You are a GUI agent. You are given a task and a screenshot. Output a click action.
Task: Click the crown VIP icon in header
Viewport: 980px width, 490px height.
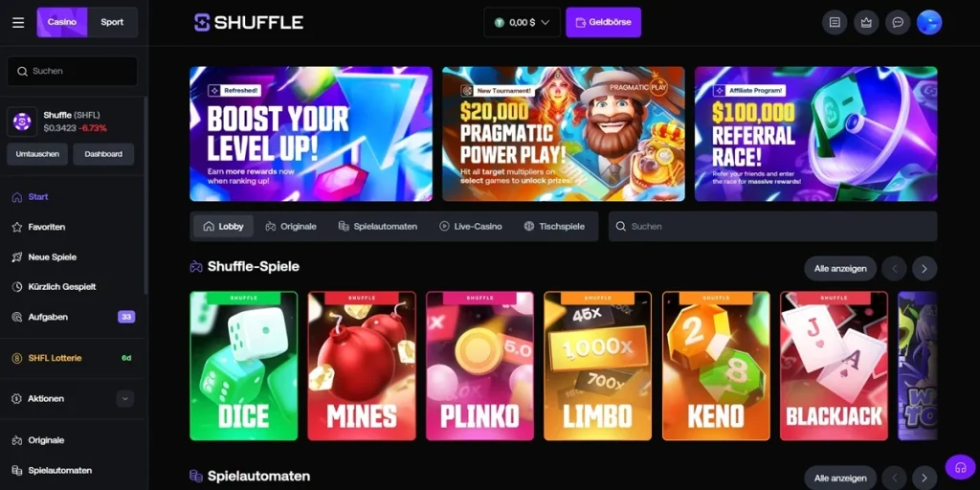(866, 23)
